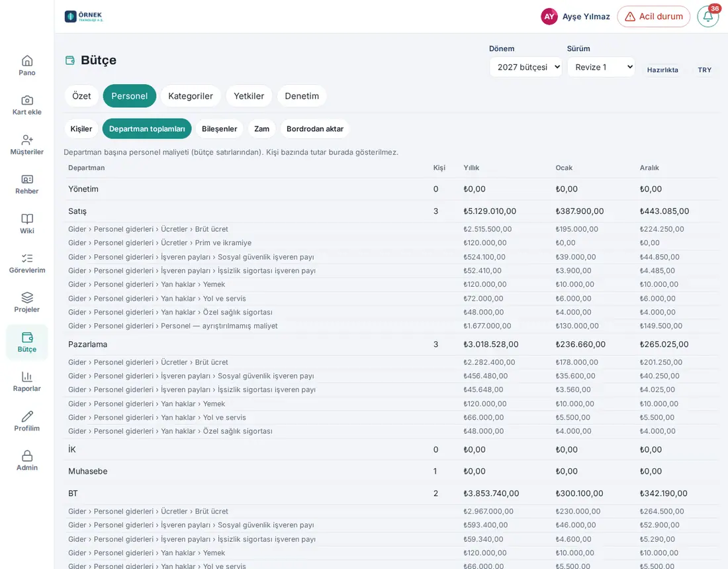Open the Projeler layers icon

click(x=27, y=297)
